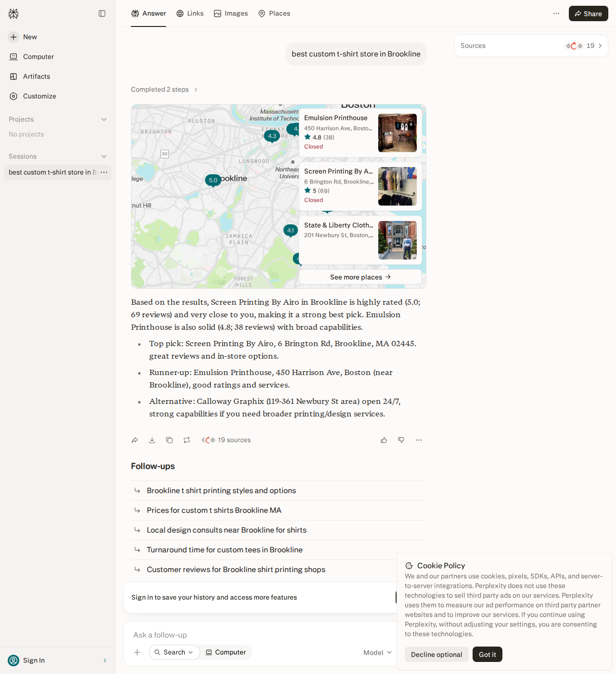The height and width of the screenshot is (674, 616).
Task: Click the share arrow icon below answer
Action: click(x=135, y=440)
